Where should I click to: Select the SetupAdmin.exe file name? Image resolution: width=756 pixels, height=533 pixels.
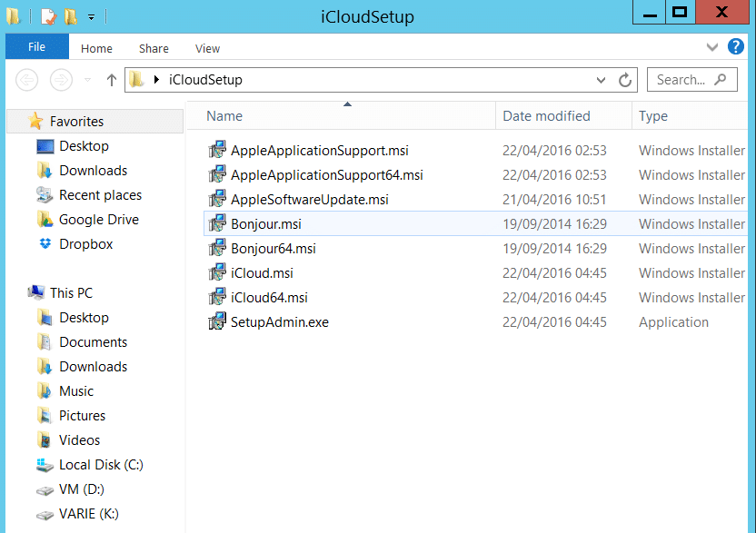pos(280,322)
